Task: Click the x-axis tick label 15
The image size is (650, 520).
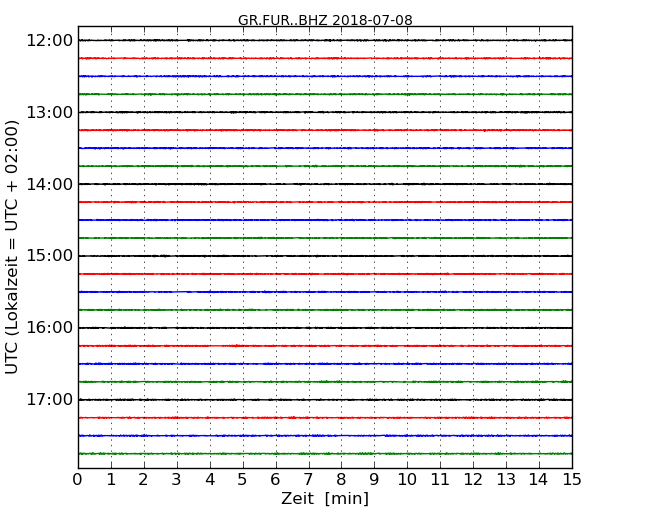Action: [572, 480]
